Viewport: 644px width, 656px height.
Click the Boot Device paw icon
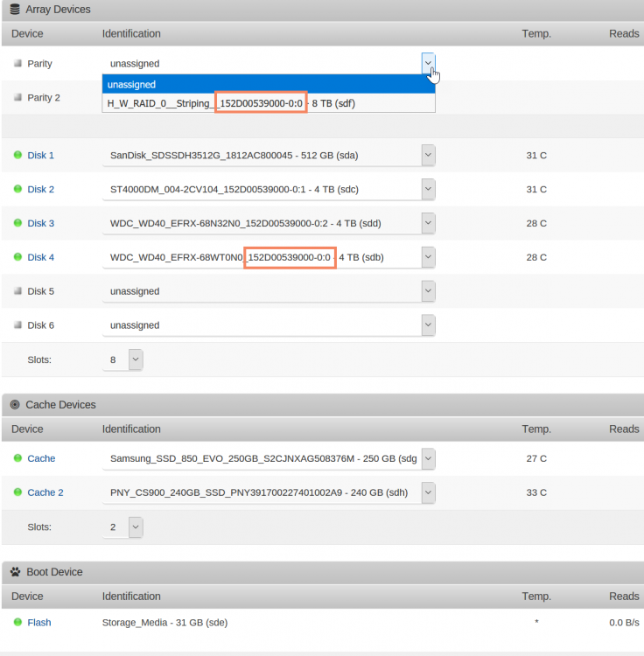(16, 572)
